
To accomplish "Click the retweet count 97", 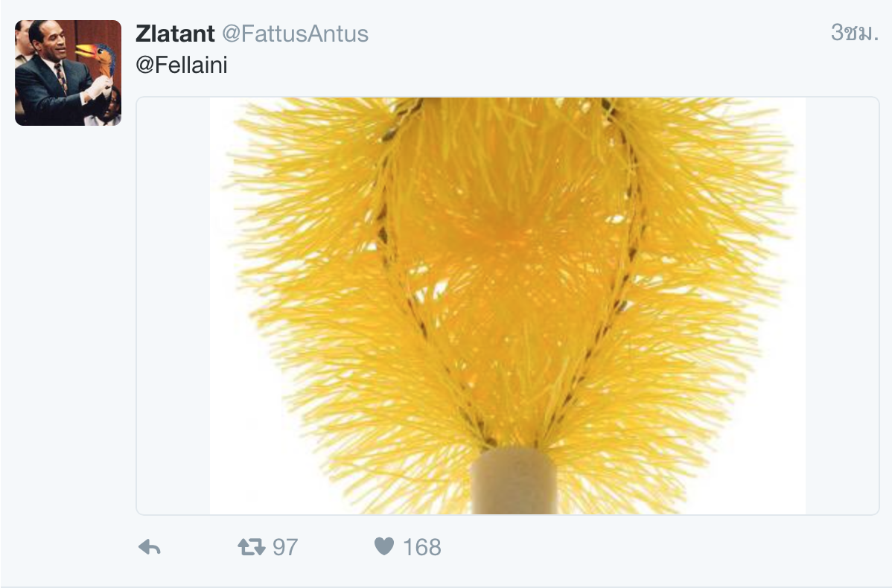I will pos(285,548).
